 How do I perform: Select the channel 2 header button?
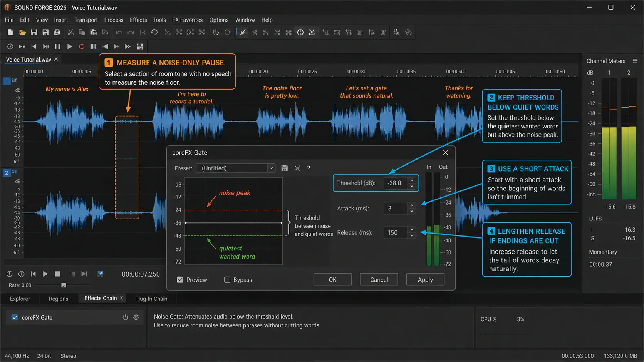(7, 173)
